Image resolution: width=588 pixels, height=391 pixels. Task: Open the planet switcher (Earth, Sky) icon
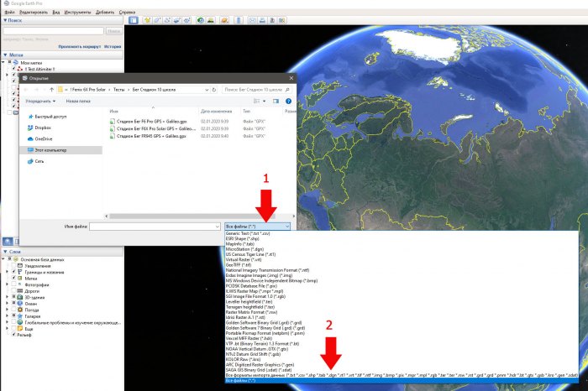pyautogui.click(x=224, y=20)
